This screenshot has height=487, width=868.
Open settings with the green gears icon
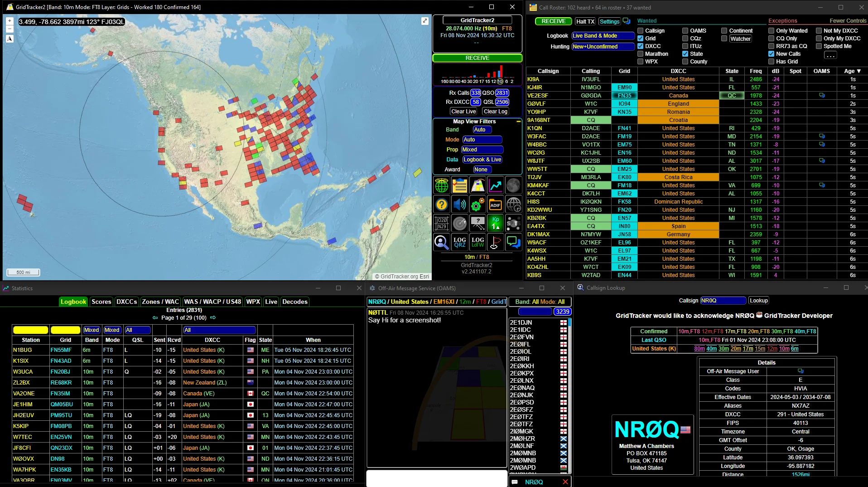(477, 205)
